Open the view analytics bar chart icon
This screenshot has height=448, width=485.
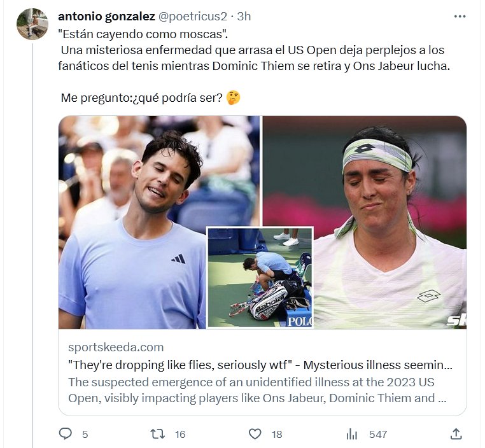pyautogui.click(x=351, y=434)
